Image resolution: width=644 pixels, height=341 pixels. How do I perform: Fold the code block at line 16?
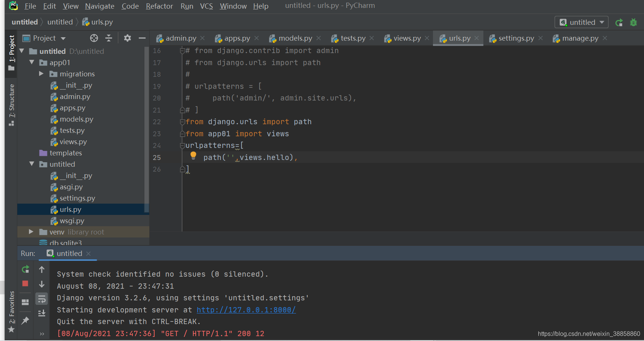pos(182,50)
